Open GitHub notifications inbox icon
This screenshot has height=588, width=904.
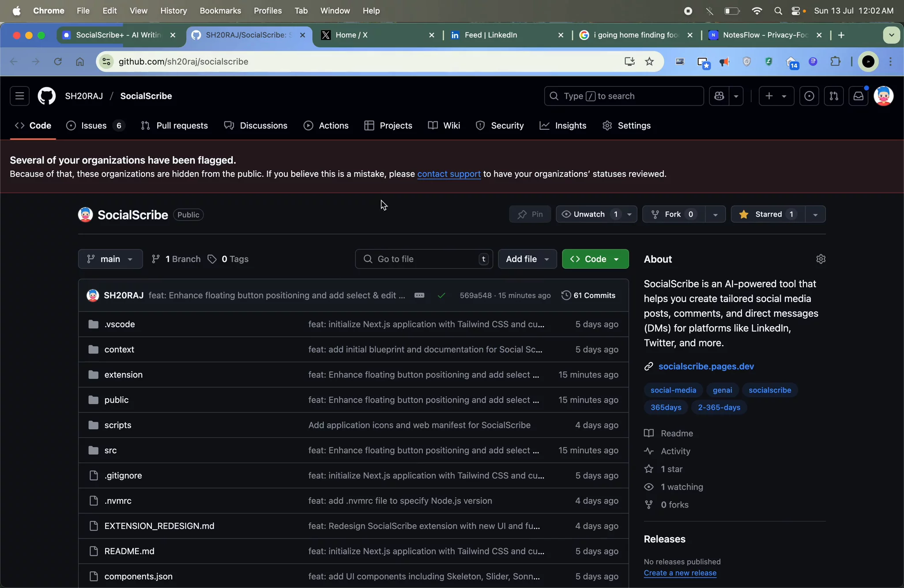pos(858,96)
